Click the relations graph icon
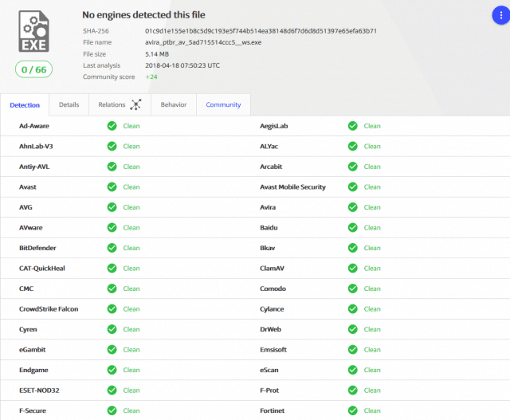The width and height of the screenshot is (510, 420). 135,104
